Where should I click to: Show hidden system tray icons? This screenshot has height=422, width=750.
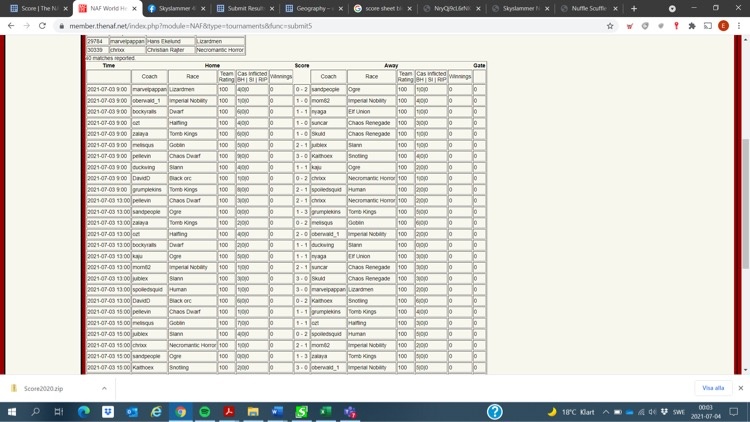pos(605,412)
